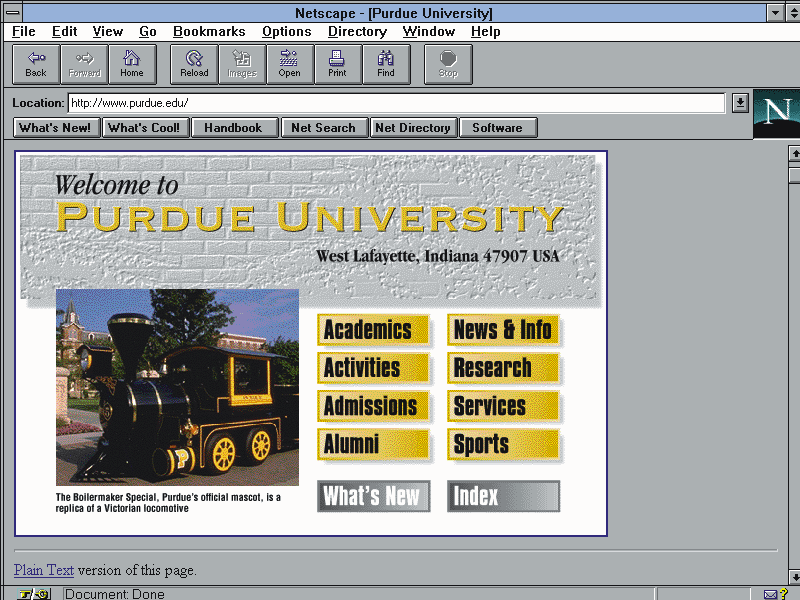This screenshot has height=600, width=800.
Task: Click the Netscape N logo
Action: pos(777,113)
